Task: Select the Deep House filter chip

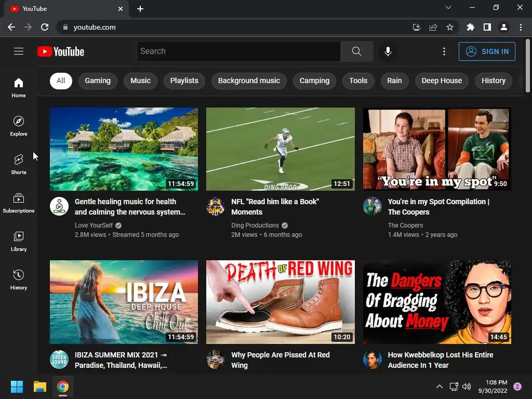Action: pyautogui.click(x=442, y=81)
